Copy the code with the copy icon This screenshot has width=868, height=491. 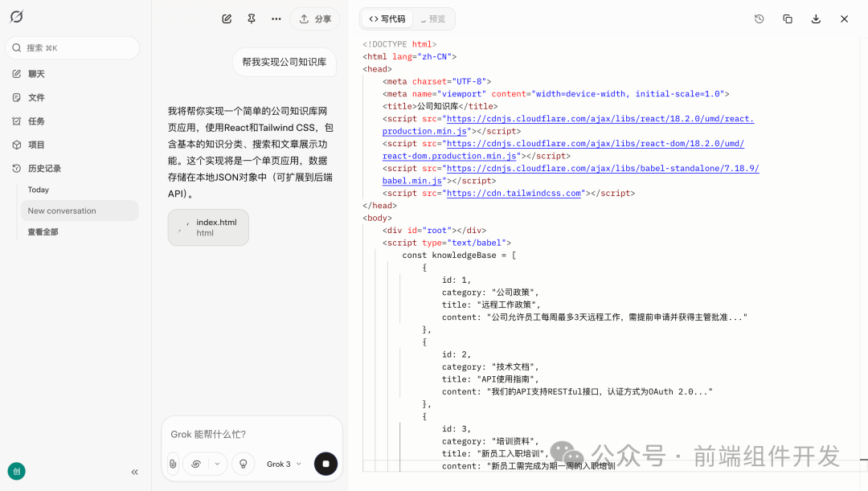[x=787, y=18]
